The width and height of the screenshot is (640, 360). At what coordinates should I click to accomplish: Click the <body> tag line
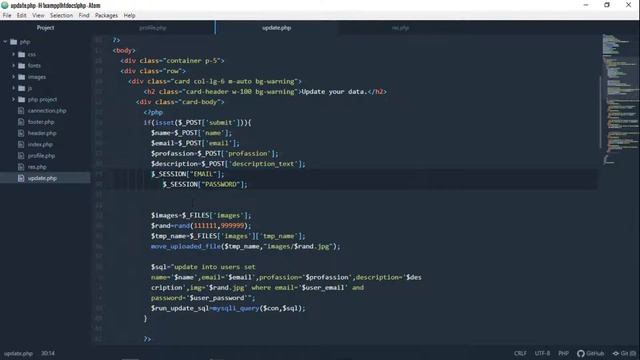tap(124, 51)
